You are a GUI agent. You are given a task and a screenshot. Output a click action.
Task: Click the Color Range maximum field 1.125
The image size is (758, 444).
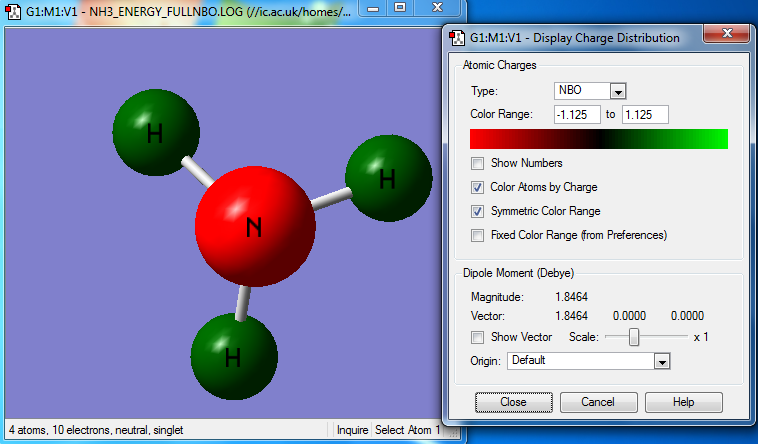tap(645, 115)
